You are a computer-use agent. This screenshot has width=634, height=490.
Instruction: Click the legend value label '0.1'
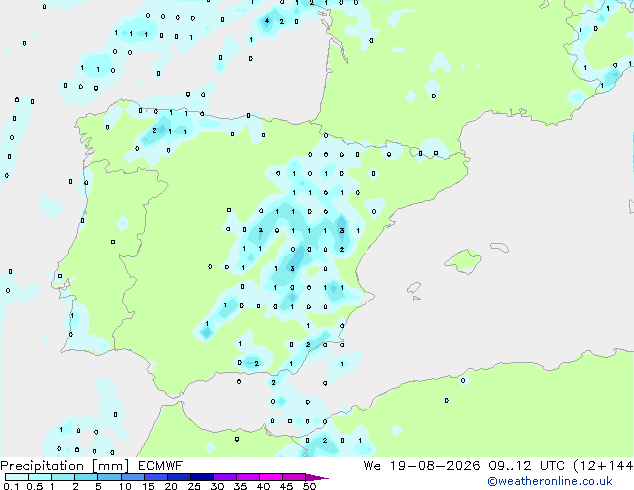[x=11, y=486]
